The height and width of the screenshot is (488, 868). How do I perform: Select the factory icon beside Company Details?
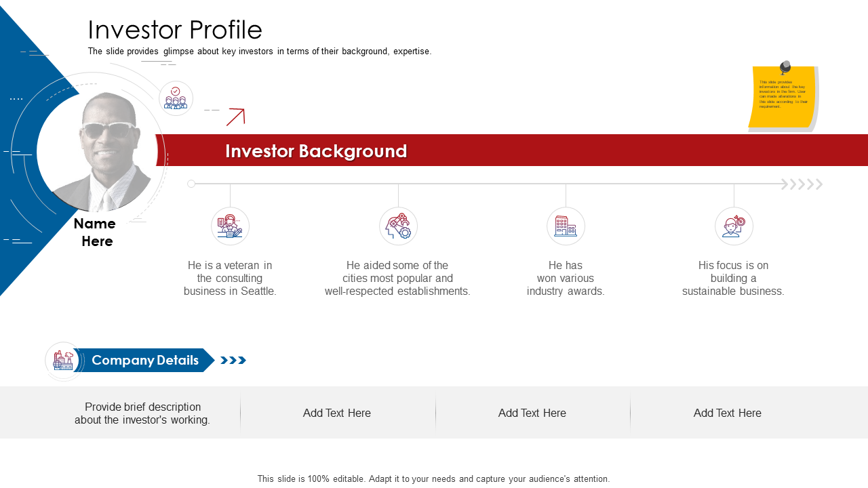click(x=63, y=361)
